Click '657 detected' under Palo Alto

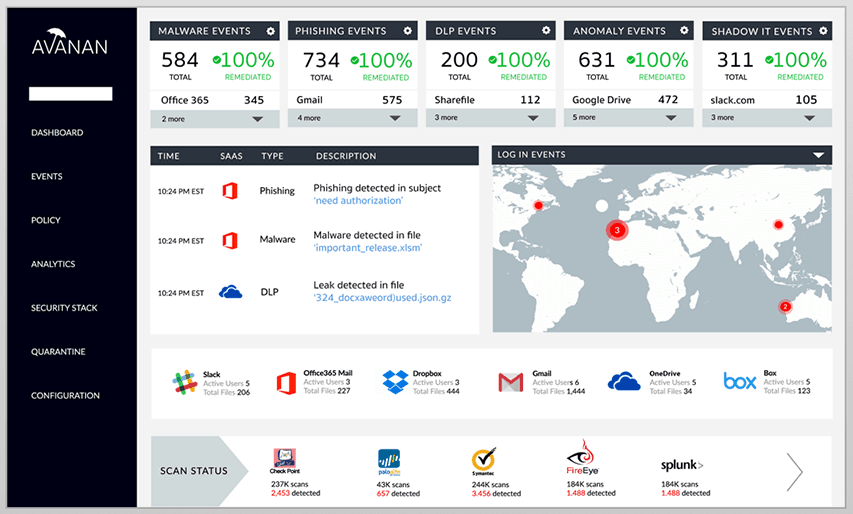pos(398,494)
